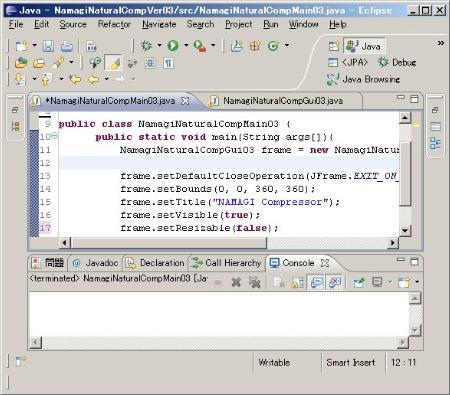The image size is (450, 395).
Task: Open the dropdown arrow next to New Java Class
Action: (x=287, y=45)
